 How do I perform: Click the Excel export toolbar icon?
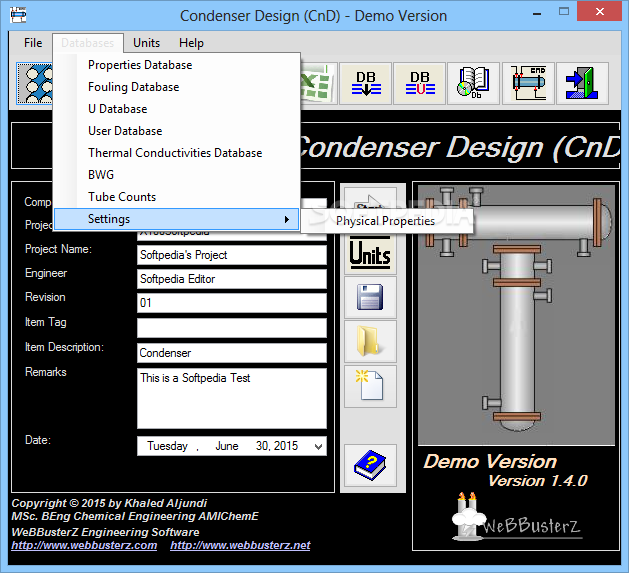(x=318, y=83)
